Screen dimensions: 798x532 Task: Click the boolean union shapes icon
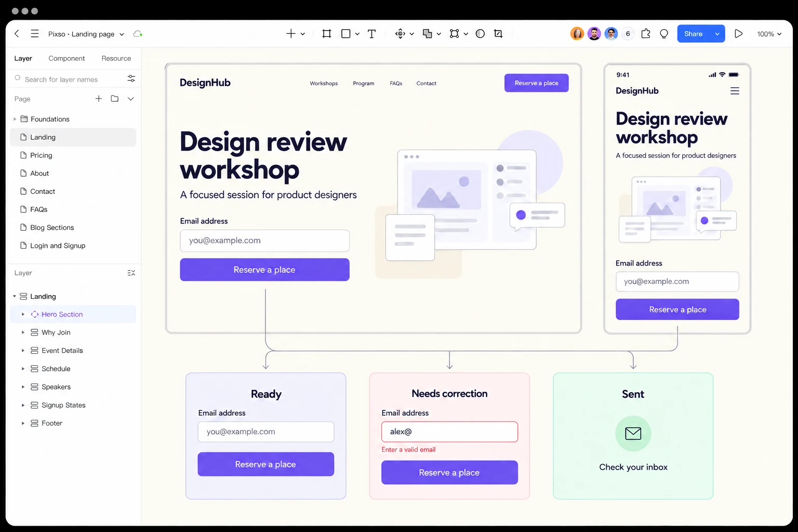click(x=428, y=34)
